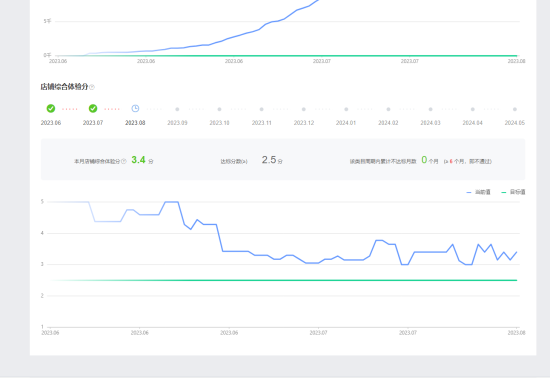Select the 2024.01 timeline dot
The height and width of the screenshot is (378, 550).
pos(346,109)
